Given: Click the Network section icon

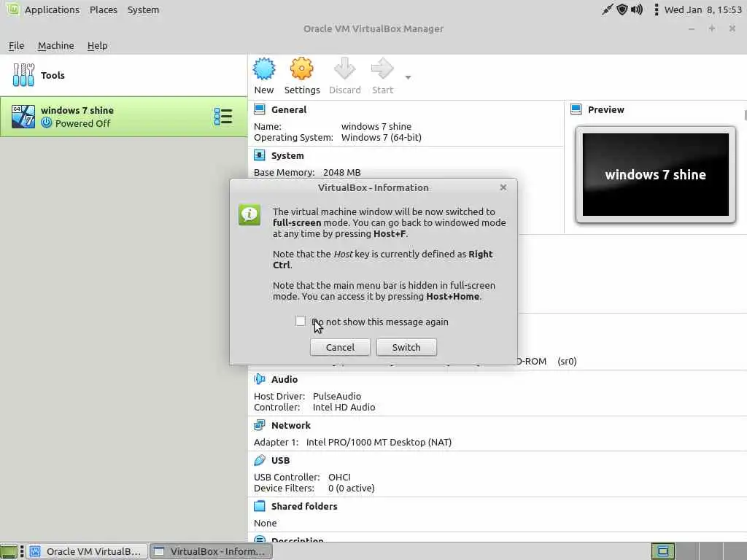Looking at the screenshot, I should [260, 425].
